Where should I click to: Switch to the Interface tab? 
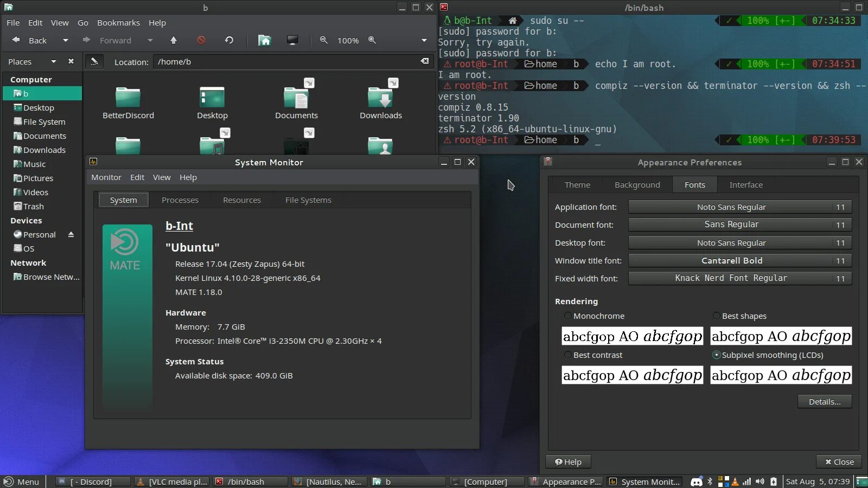pos(746,184)
